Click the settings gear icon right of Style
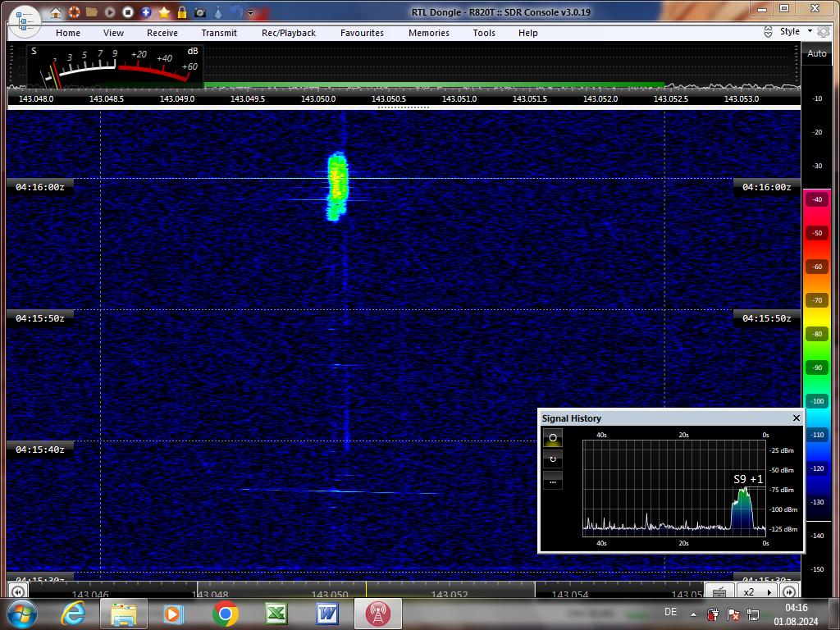 (824, 32)
